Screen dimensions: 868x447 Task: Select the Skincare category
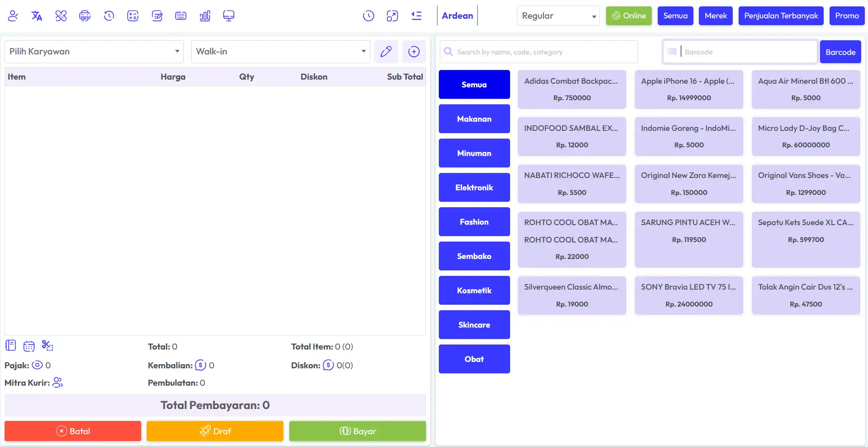(x=474, y=325)
